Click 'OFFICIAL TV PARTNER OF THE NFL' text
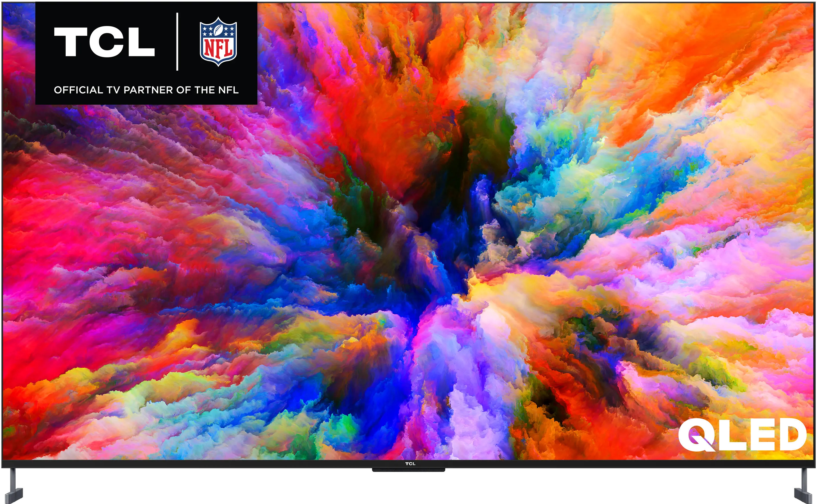 click(x=146, y=90)
